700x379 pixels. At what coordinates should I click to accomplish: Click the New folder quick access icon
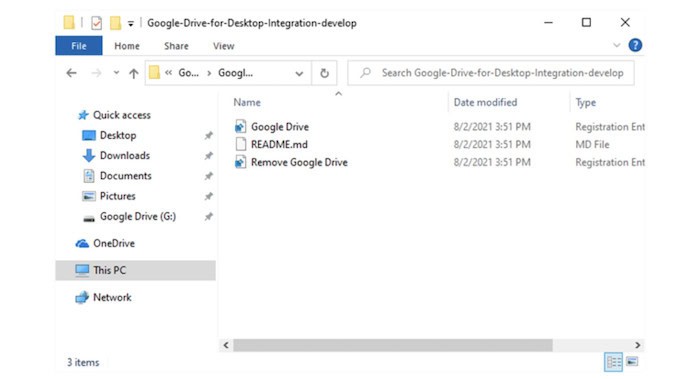tap(115, 22)
